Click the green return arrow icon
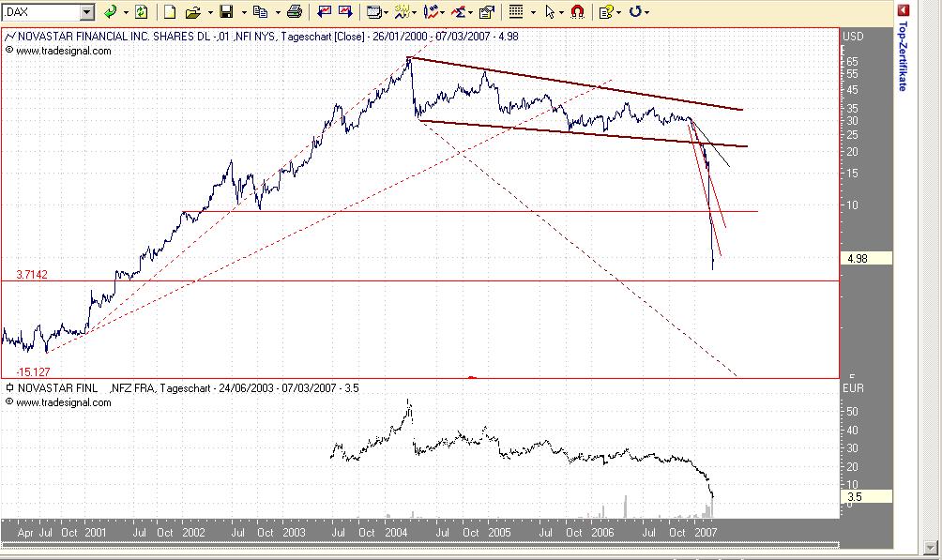This screenshot has height=560, width=942. 110,11
